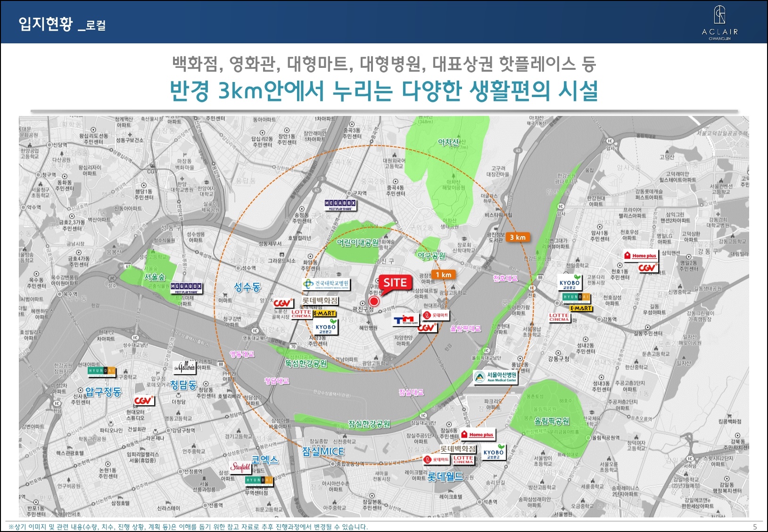The height and width of the screenshot is (532, 768).
Task: Select the CGV logo beside Techno Mart
Action: coord(427,327)
